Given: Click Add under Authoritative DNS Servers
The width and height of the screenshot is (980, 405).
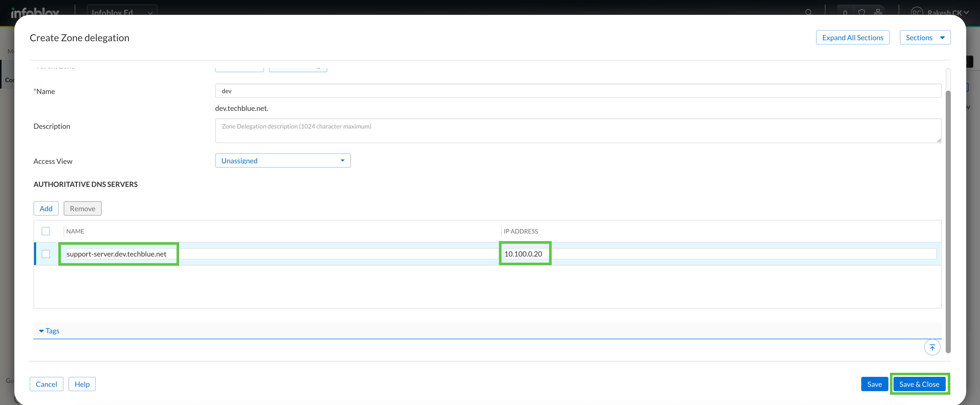Looking at the screenshot, I should [x=46, y=209].
